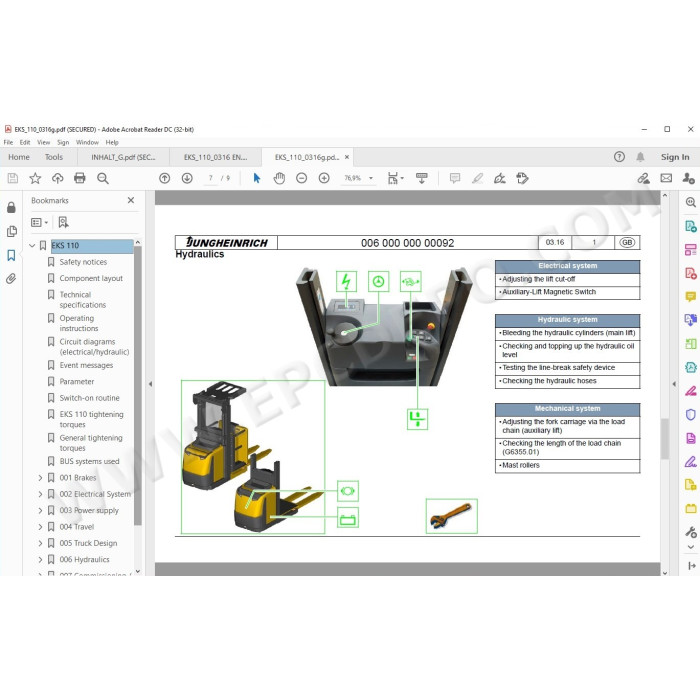Click the page number input field
Viewport: 700px width, 700px height.
pyautogui.click(x=210, y=178)
